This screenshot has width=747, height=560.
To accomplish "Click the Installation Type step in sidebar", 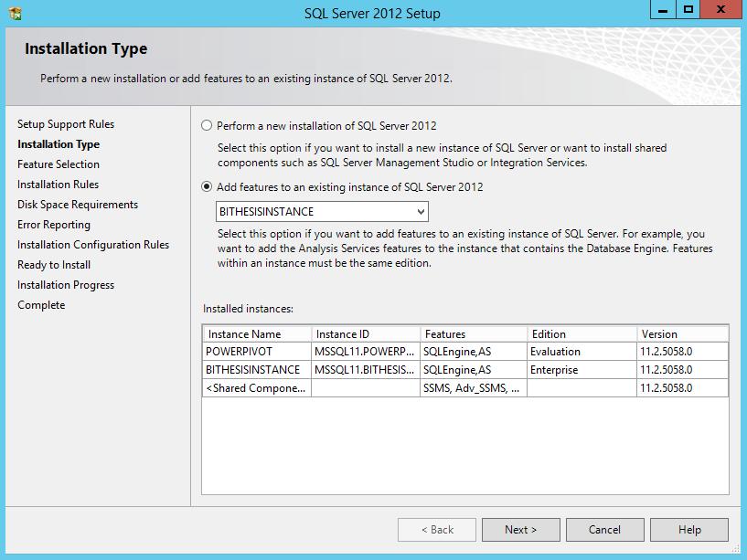I will click(59, 144).
